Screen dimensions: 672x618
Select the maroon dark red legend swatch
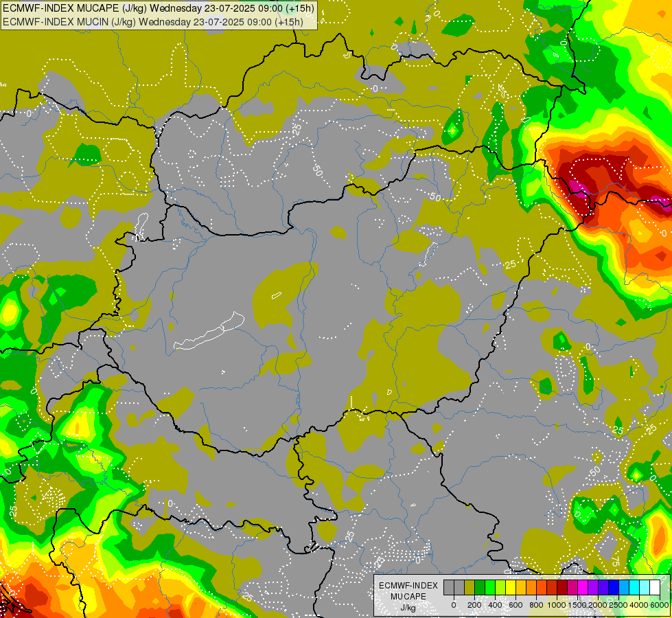click(x=562, y=588)
